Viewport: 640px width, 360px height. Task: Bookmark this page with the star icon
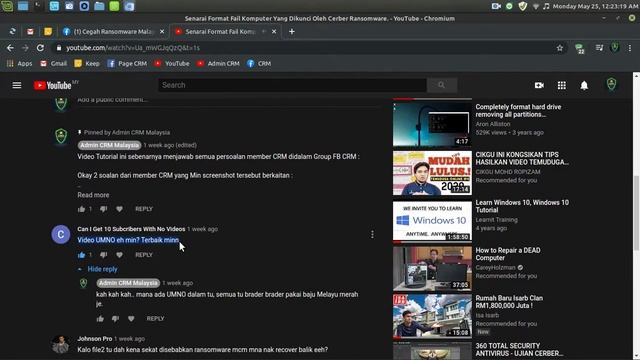(560, 48)
